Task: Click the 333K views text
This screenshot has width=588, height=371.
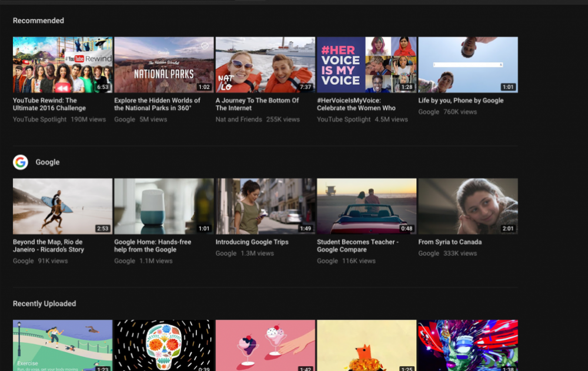Action: (460, 253)
